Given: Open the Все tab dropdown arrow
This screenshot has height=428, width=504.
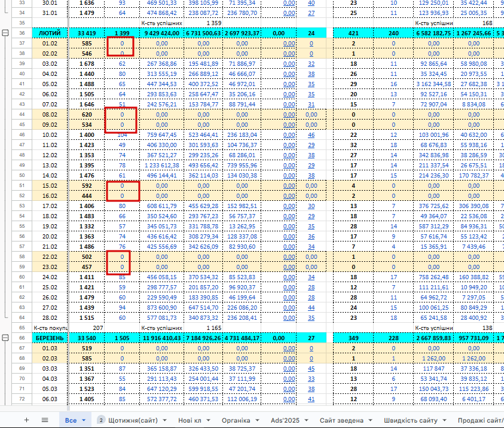Looking at the screenshot, I should [x=84, y=420].
